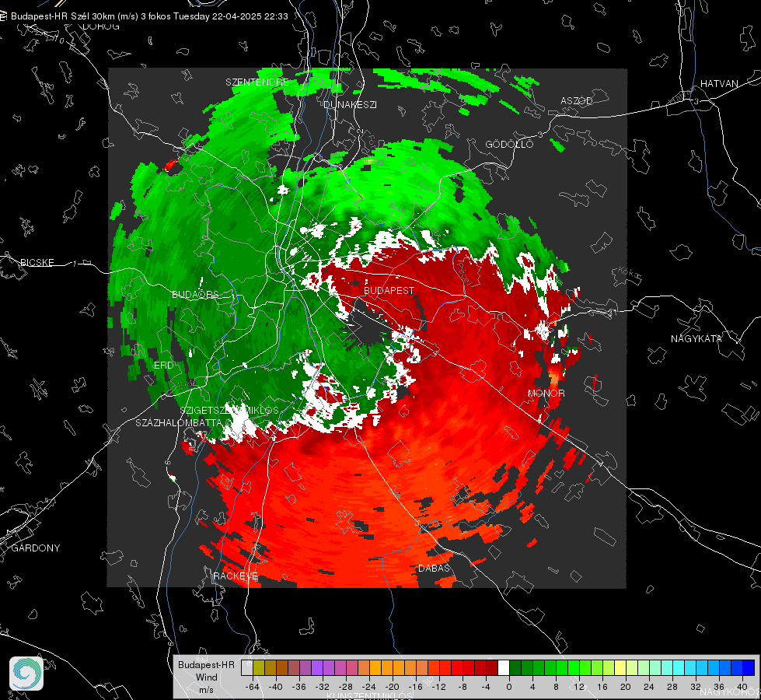The width and height of the screenshot is (761, 700).
Task: Click the swirl weather service logo
Action: click(x=26, y=674)
